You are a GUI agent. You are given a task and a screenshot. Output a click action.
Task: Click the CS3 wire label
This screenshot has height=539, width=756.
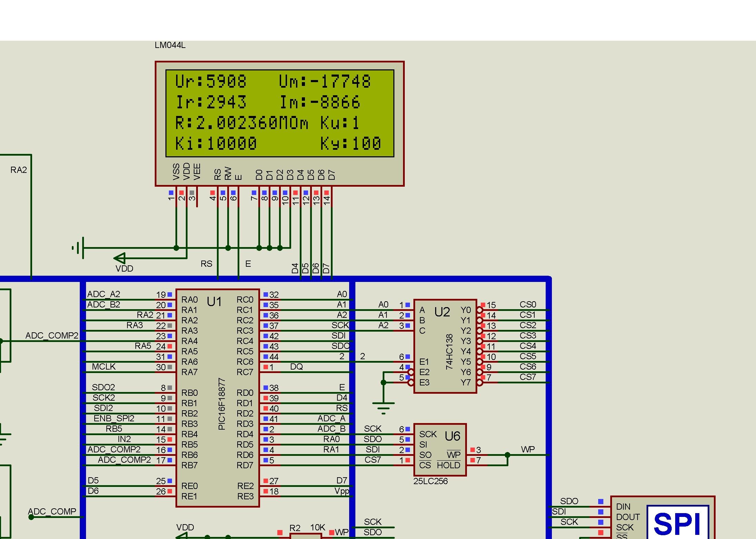(528, 335)
